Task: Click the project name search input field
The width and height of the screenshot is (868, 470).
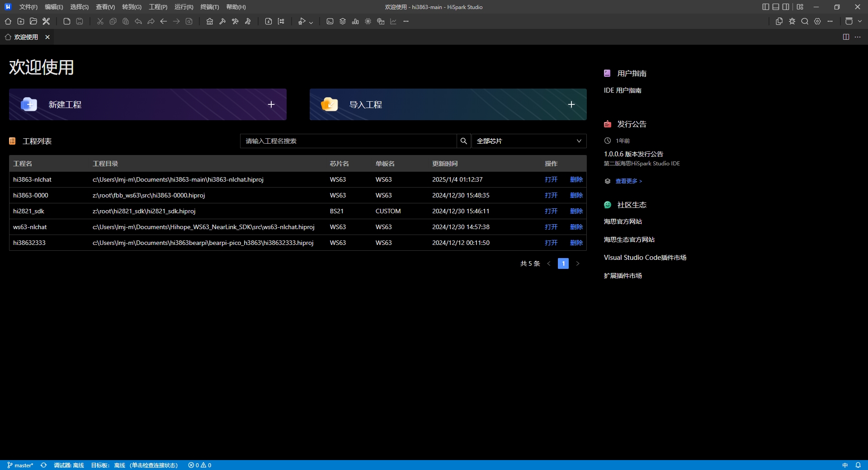Action: (x=348, y=141)
